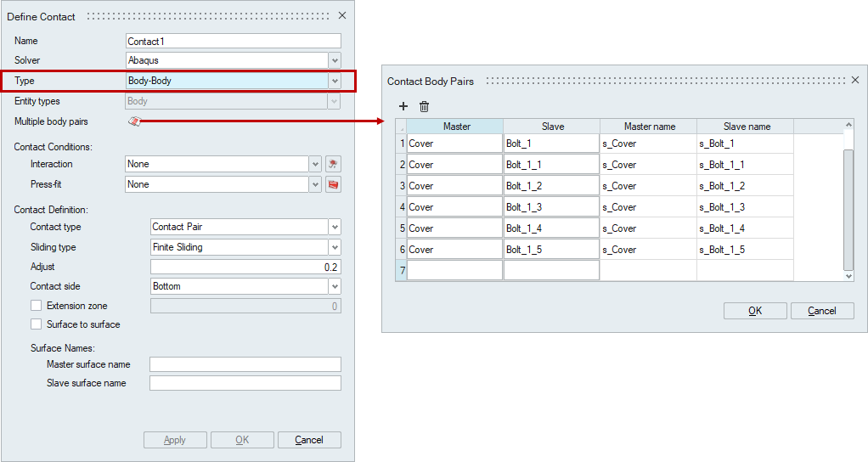Click the s_Bolt_1_5 slave name cell
This screenshot has height=462, width=868.
tap(745, 250)
